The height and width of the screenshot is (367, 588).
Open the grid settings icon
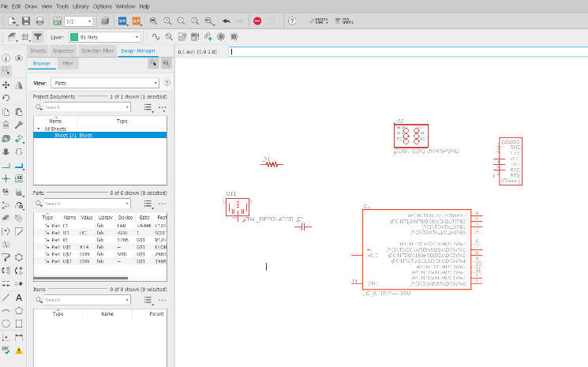coord(25,37)
